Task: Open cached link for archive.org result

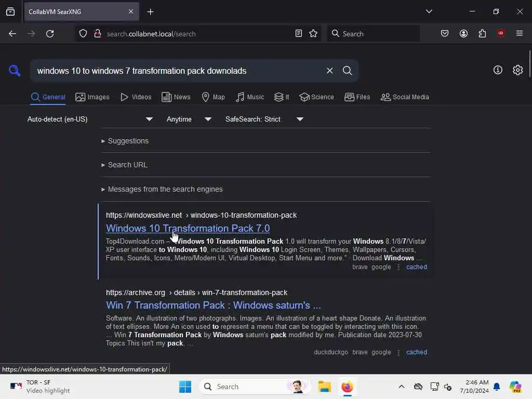Action: tap(416, 352)
